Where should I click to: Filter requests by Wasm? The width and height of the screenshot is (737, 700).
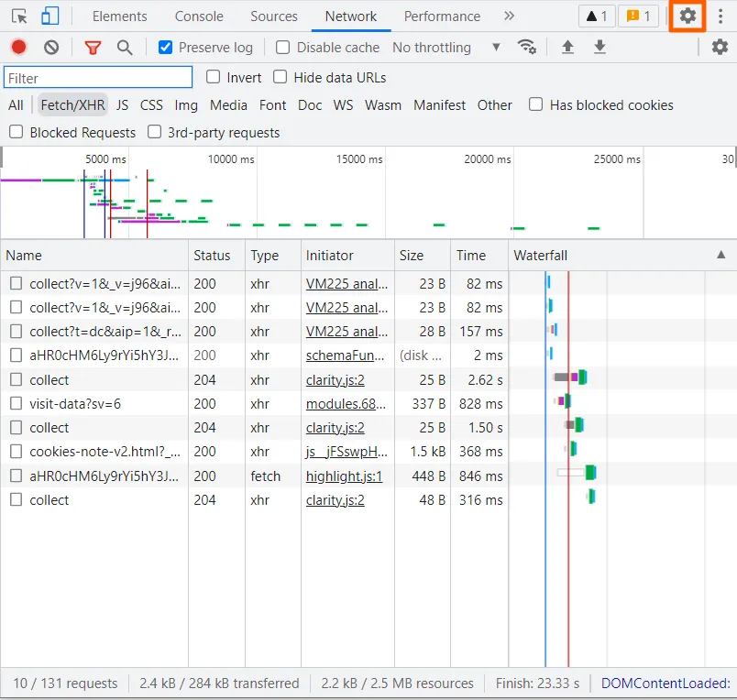click(x=383, y=105)
